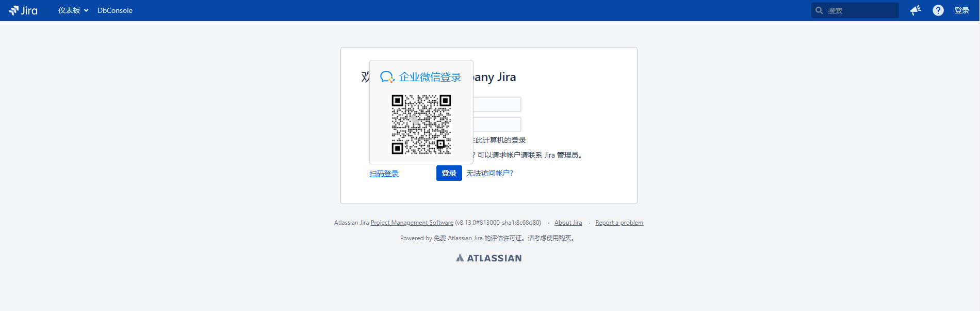This screenshot has width=980, height=311.
Task: Click the QR code image
Action: click(x=421, y=125)
